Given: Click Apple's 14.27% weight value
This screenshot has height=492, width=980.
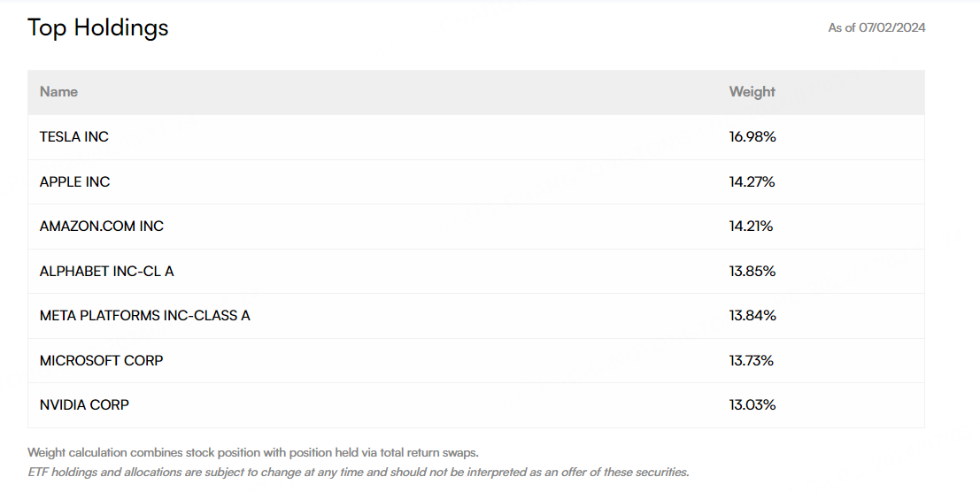Looking at the screenshot, I should (752, 182).
